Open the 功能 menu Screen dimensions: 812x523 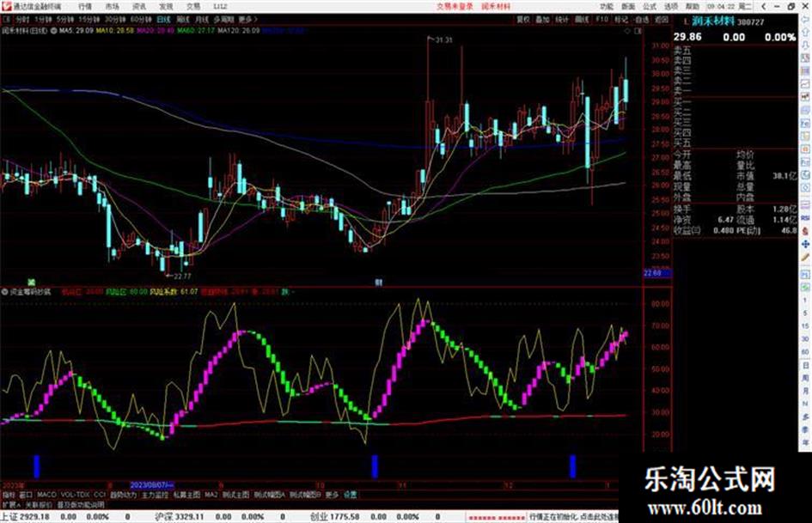tap(607, 6)
